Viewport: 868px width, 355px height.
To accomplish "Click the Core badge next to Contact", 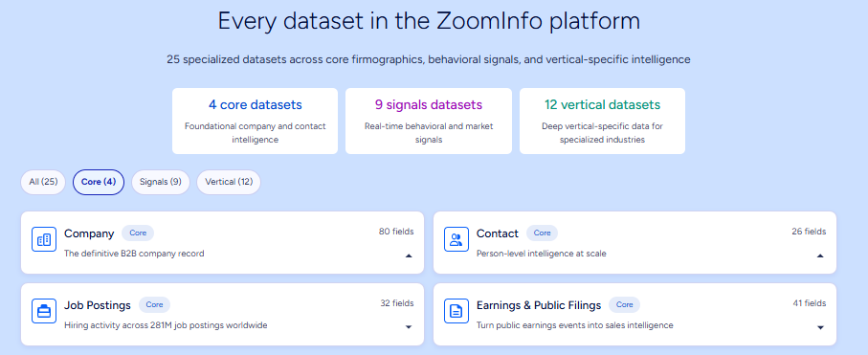I will (542, 233).
